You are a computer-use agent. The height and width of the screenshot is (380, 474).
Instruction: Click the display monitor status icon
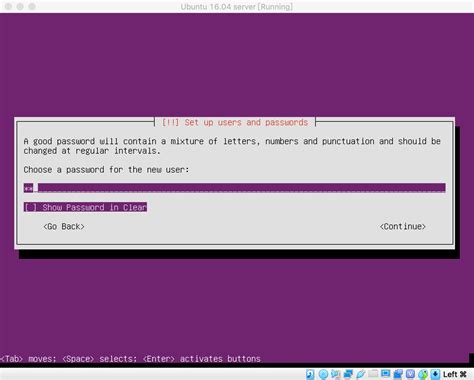[x=385, y=374]
